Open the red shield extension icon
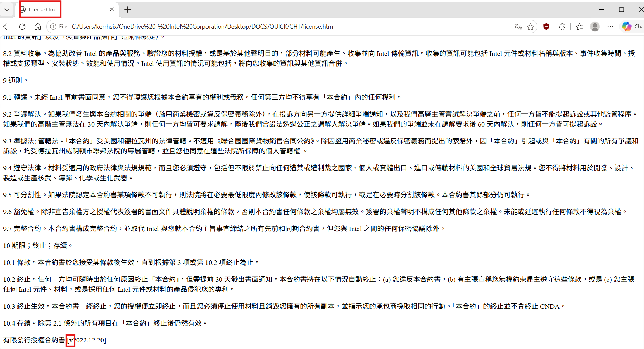This screenshot has width=644, height=349. [x=546, y=27]
